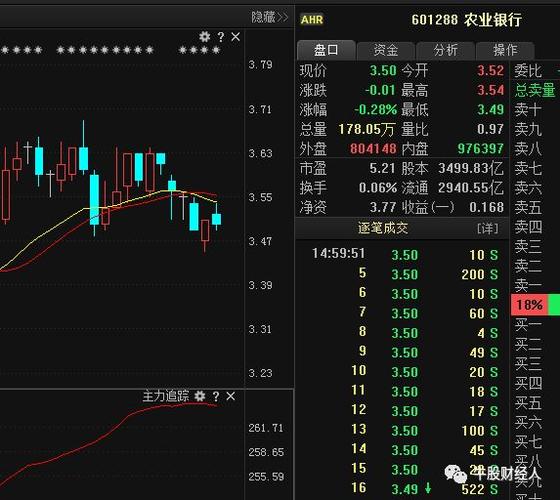Image resolution: width=560 pixels, height=500 pixels.
Task: Click the 市盈 value 5.21
Action: click(x=382, y=168)
